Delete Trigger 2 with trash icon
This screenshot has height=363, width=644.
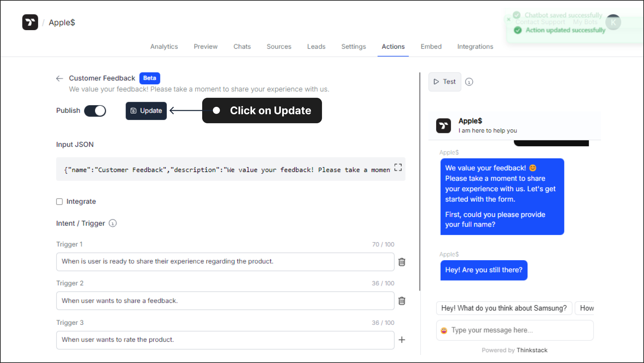click(x=402, y=301)
